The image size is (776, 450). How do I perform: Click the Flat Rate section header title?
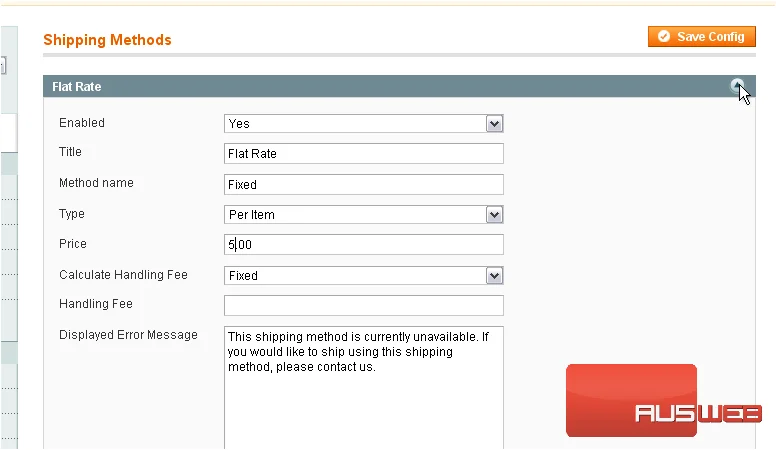tap(77, 87)
